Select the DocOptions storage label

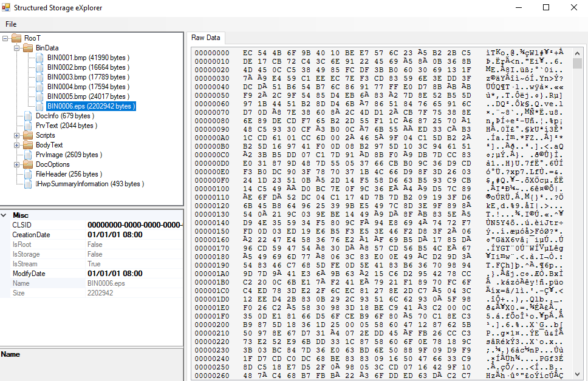pyautogui.click(x=52, y=164)
